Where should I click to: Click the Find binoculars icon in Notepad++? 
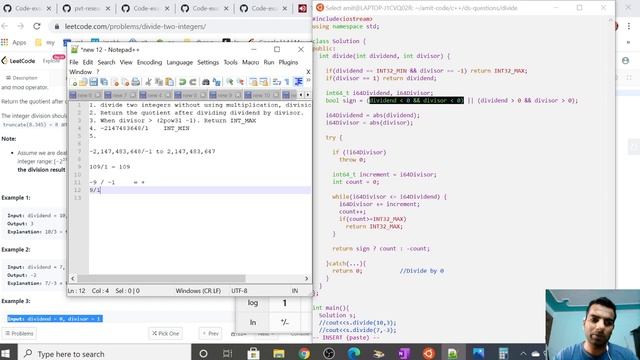coord(206,82)
